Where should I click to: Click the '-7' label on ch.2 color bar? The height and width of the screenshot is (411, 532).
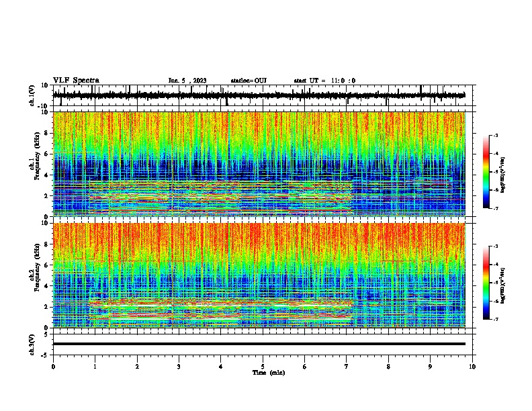pos(495,319)
